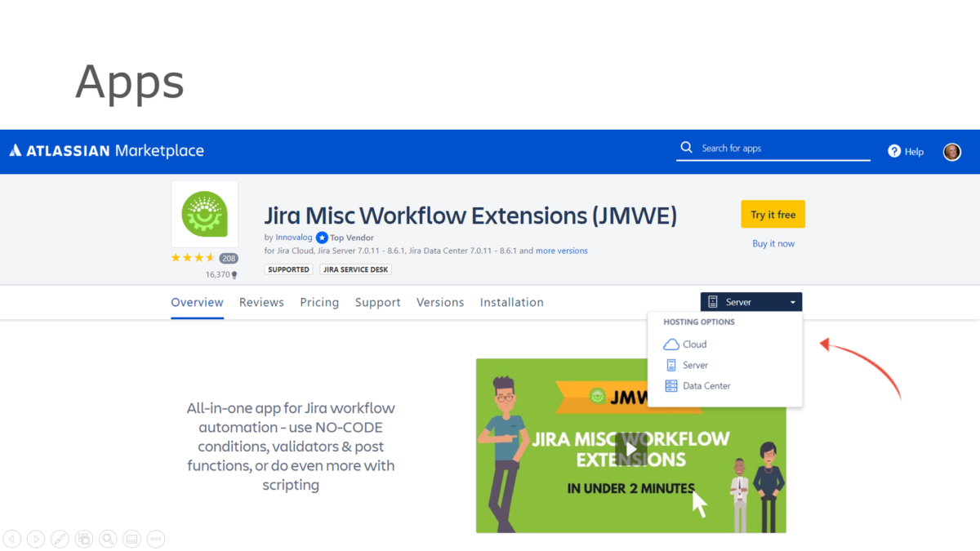Switch to the Reviews tab

click(261, 302)
